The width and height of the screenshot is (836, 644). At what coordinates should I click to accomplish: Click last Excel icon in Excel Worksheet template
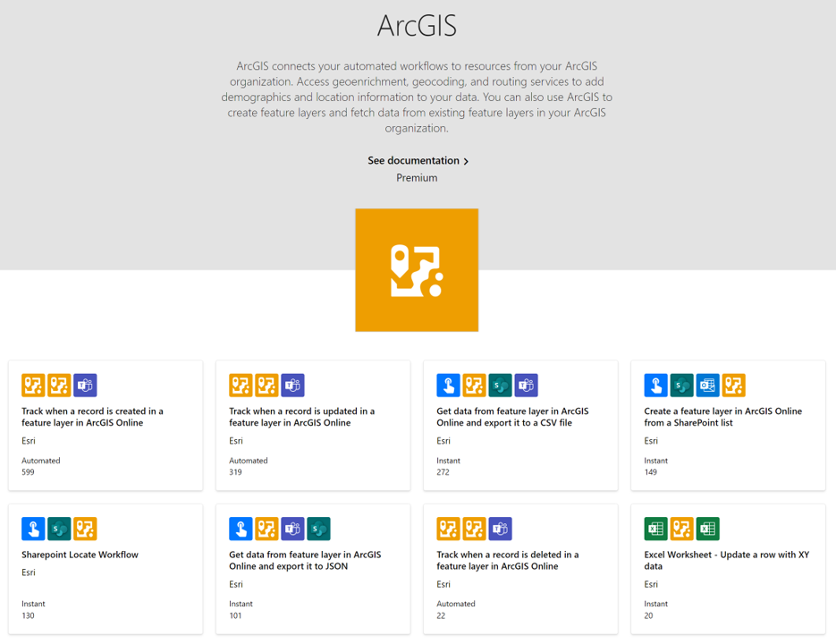click(x=708, y=529)
